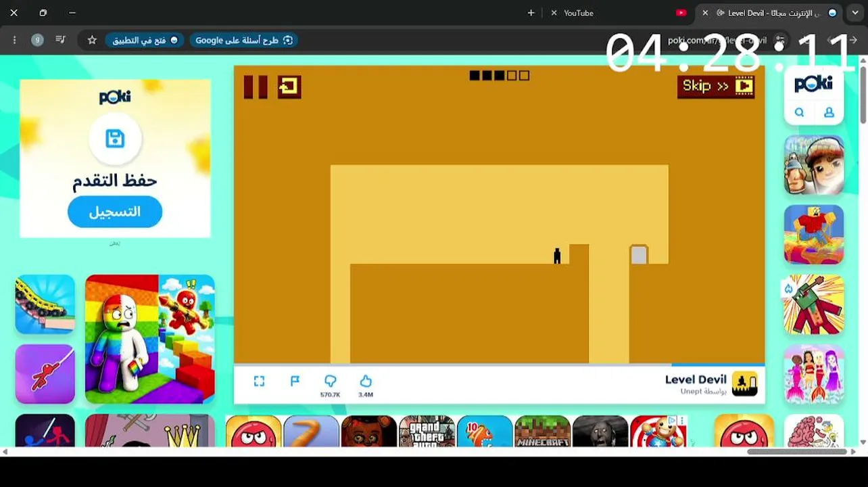
Task: Close the YouTube tab
Action: point(554,13)
